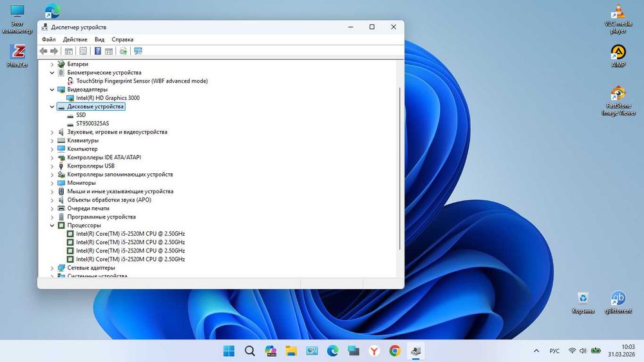
Task: Open Microsoft Edge from the taskbar
Action: 333,351
